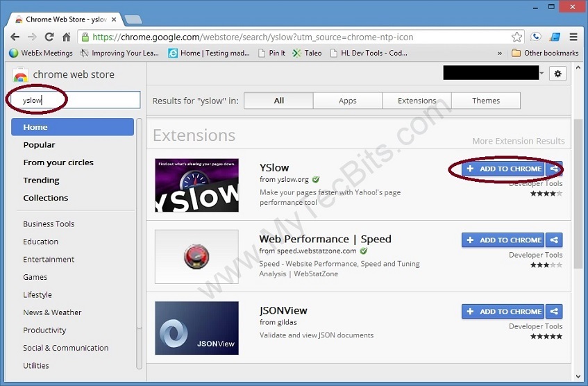Open the Chrome hamburger menu
This screenshot has height=386, width=588.
[x=573, y=37]
